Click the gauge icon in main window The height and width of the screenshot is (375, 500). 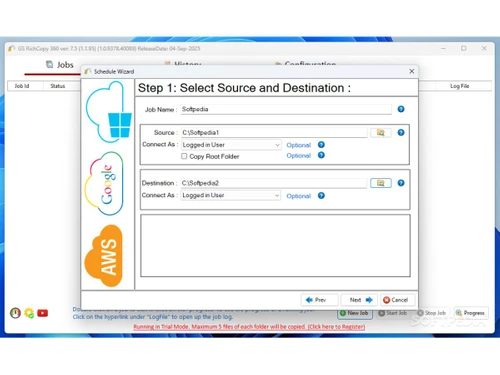[x=15, y=313]
